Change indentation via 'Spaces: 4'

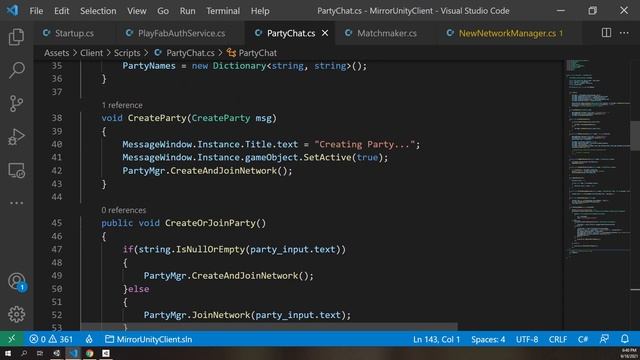click(x=488, y=339)
